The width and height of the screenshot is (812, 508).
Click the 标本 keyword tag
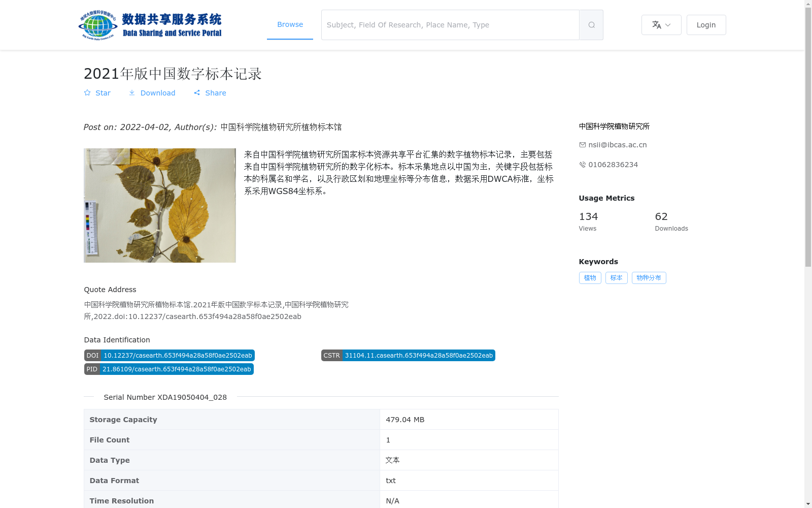click(617, 278)
